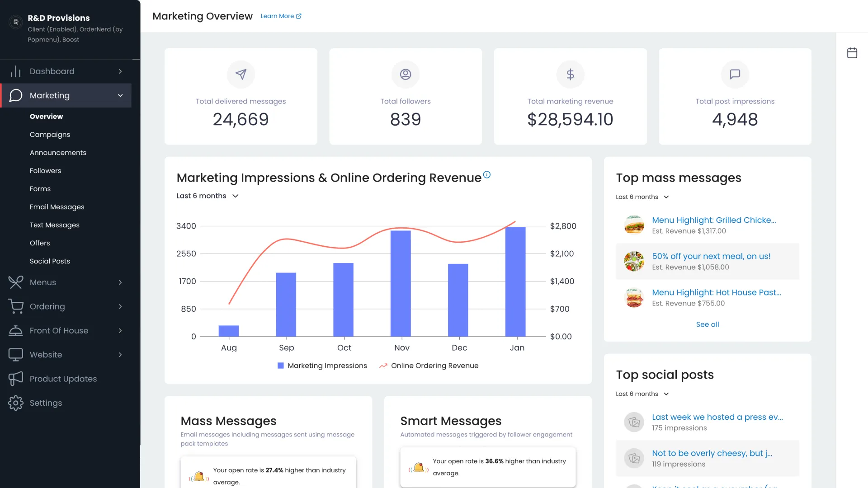The image size is (868, 488).
Task: Click the dollar sign marketing revenue icon
Action: [x=570, y=74]
